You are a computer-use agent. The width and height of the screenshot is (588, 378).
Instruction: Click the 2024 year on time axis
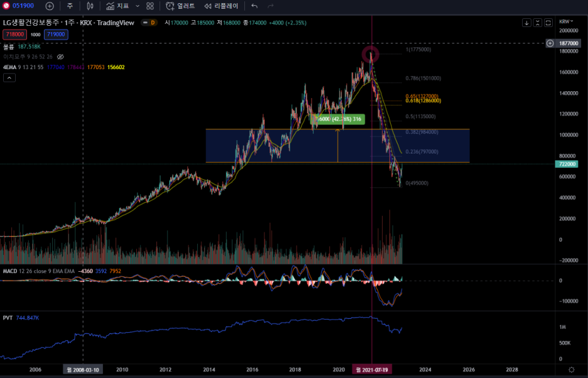(x=425, y=370)
